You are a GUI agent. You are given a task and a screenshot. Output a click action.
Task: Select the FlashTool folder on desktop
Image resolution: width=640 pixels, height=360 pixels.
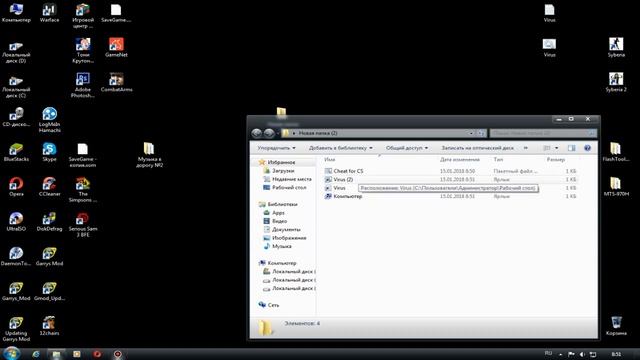pyautogui.click(x=616, y=152)
